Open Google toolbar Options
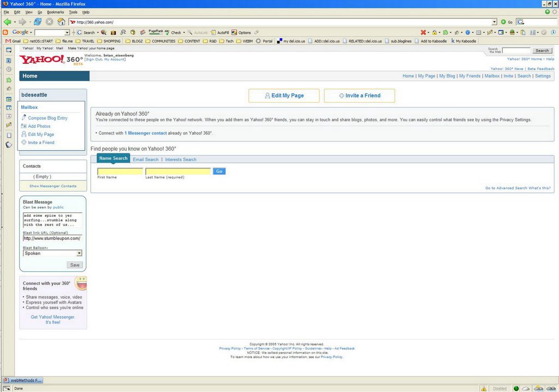Screen dimensions: 559x392 point(241,32)
